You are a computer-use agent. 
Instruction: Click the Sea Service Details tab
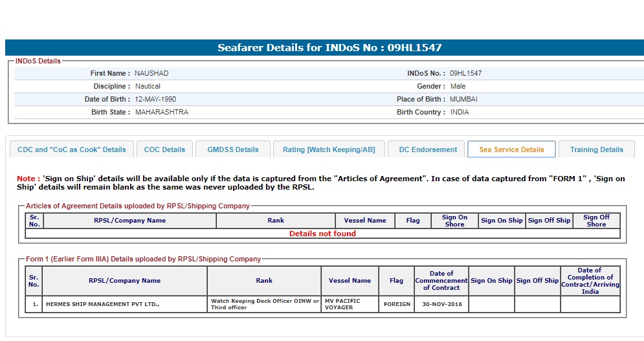[511, 149]
